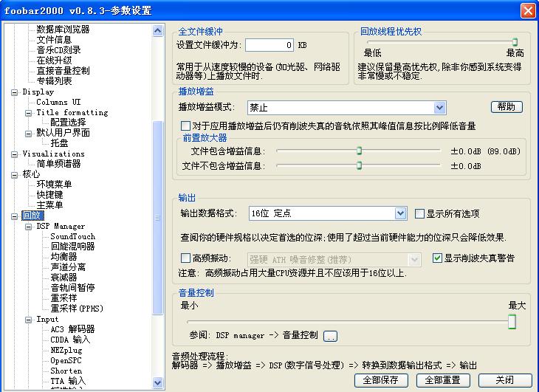The image size is (539, 392).
Task: Select 衰减器 in the tree
Action: pos(63,278)
